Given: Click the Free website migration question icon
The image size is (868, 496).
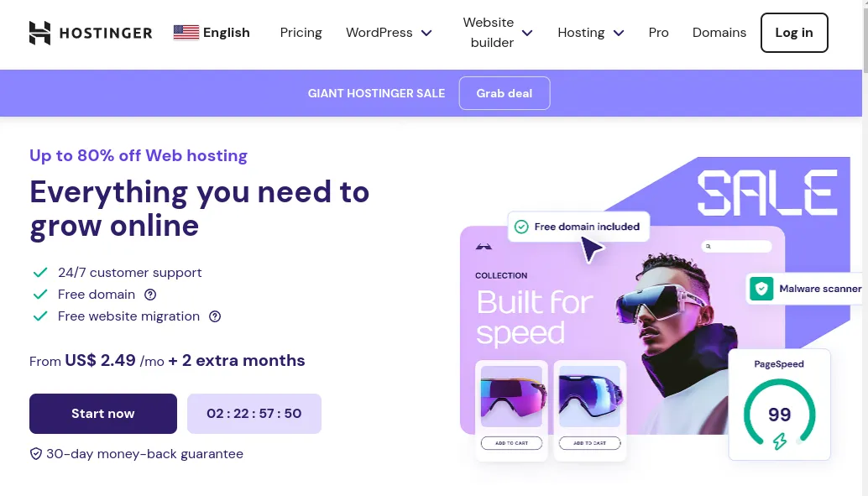Looking at the screenshot, I should click(x=215, y=316).
